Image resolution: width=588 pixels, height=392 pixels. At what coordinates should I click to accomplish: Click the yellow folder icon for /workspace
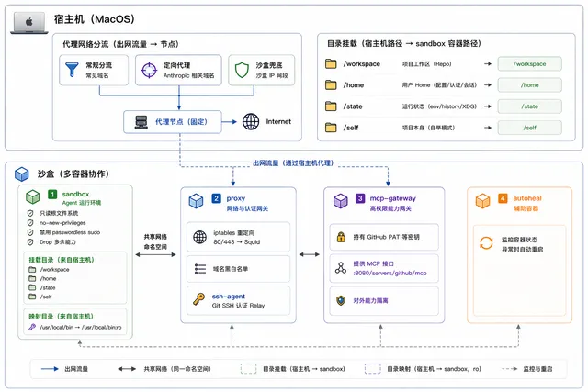pos(331,63)
